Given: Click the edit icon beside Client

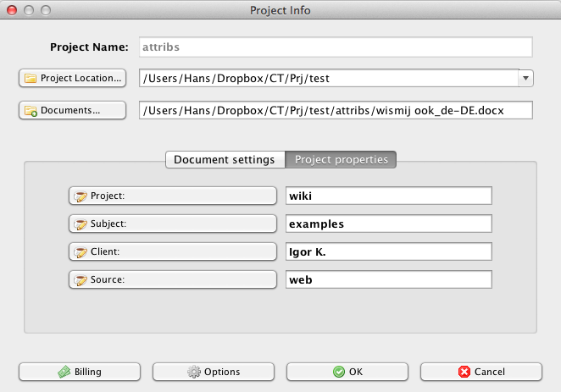Looking at the screenshot, I should [x=81, y=252].
